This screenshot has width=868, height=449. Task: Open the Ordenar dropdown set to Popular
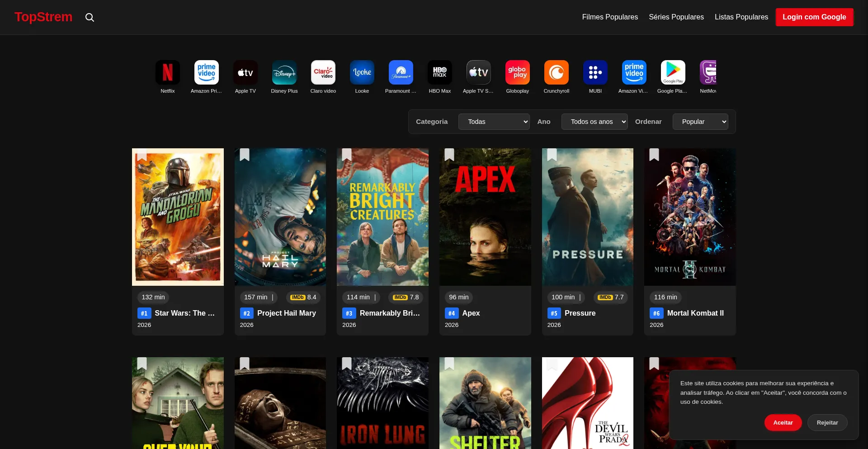(x=700, y=122)
